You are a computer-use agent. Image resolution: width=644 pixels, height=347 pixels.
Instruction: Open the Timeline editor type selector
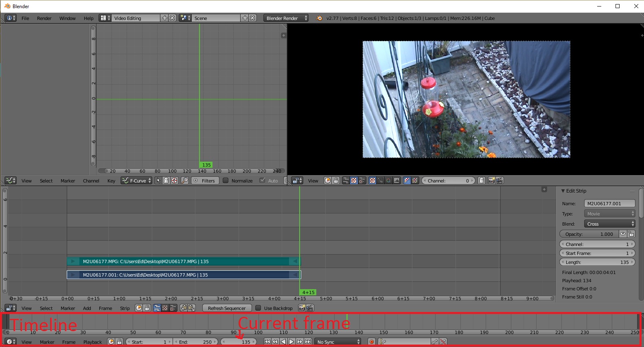coord(11,342)
